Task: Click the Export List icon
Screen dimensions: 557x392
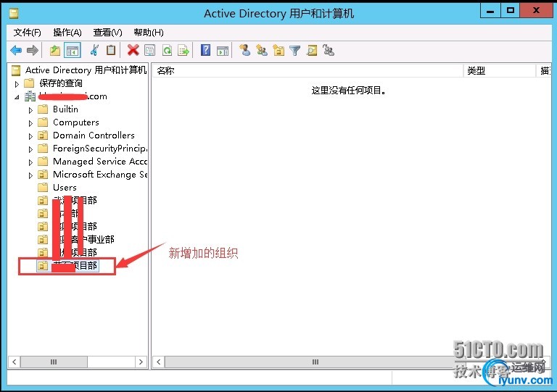Action: 183,51
